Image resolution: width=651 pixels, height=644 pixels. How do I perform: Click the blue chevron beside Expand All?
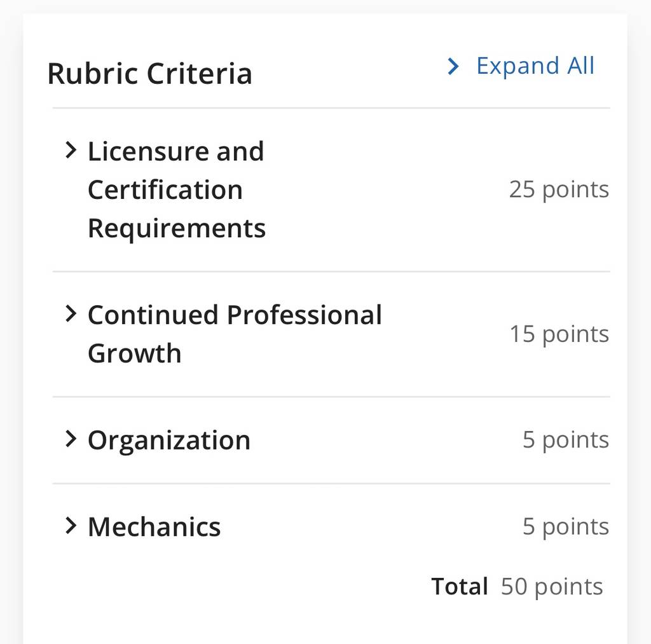(x=453, y=67)
